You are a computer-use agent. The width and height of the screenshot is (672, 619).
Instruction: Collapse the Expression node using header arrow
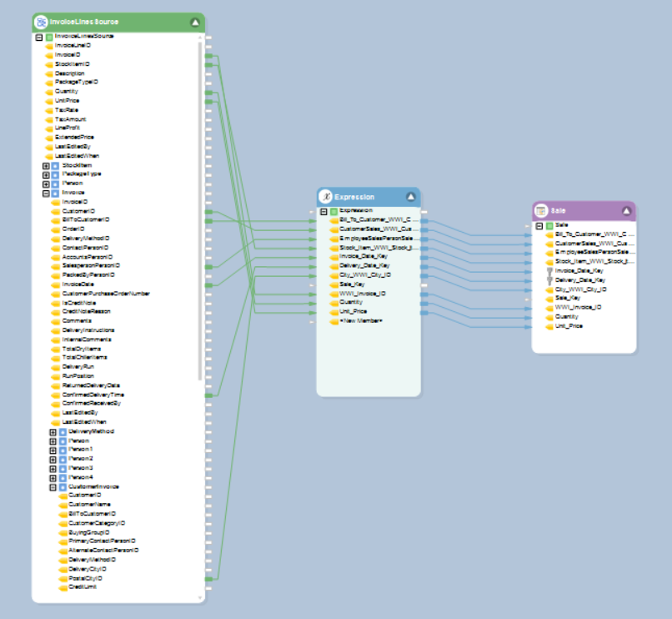coord(411,197)
